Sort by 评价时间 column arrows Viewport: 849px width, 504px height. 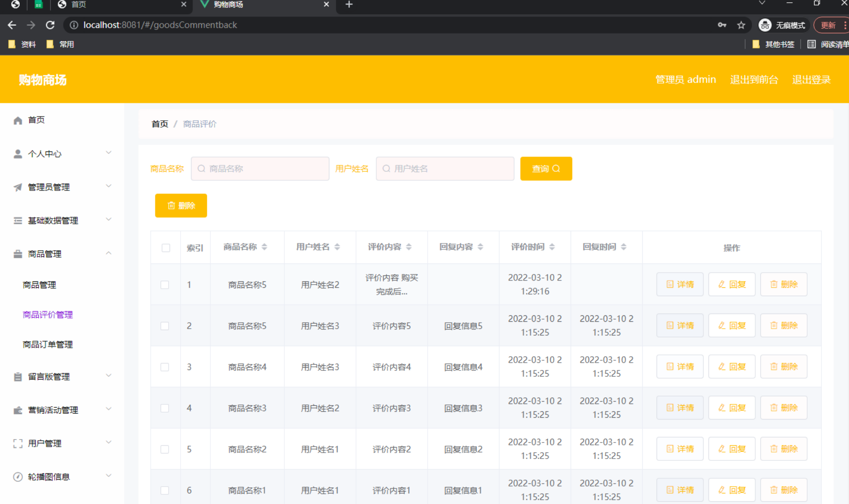(x=552, y=247)
